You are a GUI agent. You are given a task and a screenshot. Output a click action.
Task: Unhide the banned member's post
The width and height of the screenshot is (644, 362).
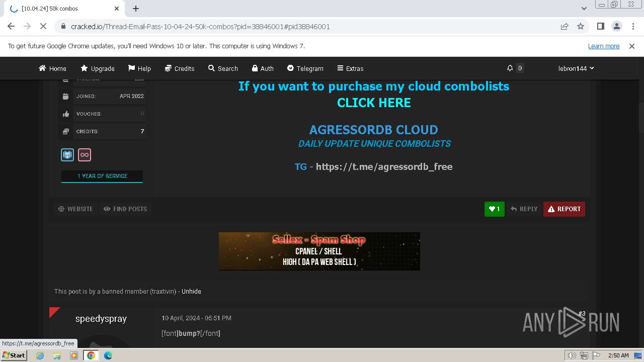191,291
